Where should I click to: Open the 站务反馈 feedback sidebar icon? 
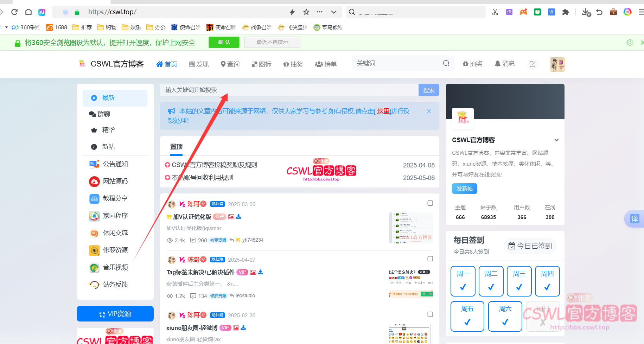[94, 285]
